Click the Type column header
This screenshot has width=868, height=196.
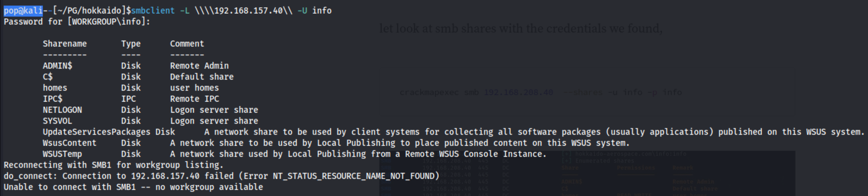[131, 44]
